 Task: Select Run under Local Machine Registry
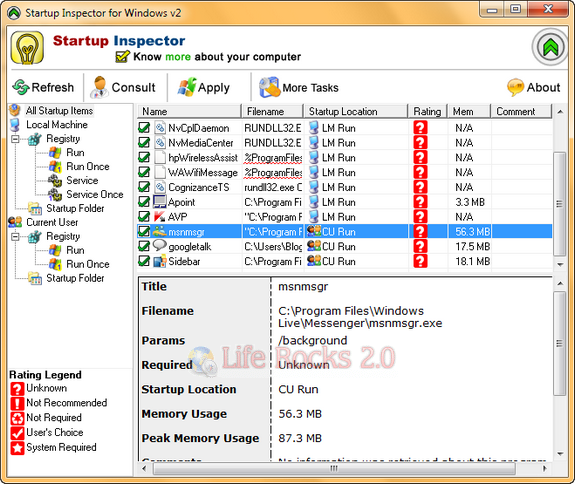tap(75, 153)
